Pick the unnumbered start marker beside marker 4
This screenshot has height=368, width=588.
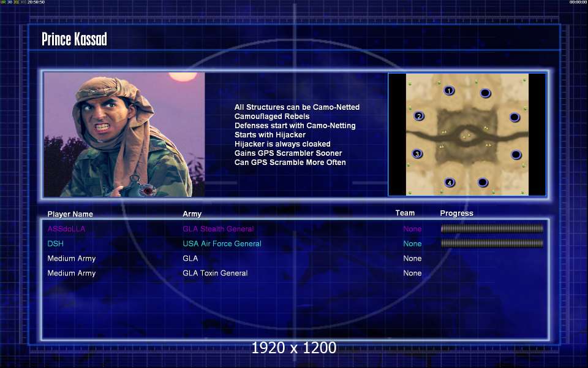click(483, 183)
